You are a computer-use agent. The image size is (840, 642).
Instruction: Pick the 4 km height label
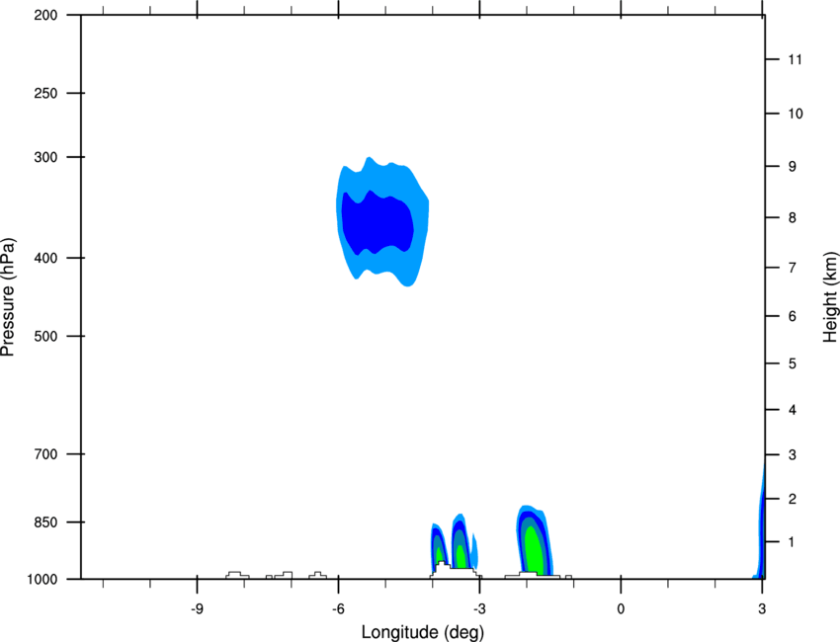tap(793, 410)
